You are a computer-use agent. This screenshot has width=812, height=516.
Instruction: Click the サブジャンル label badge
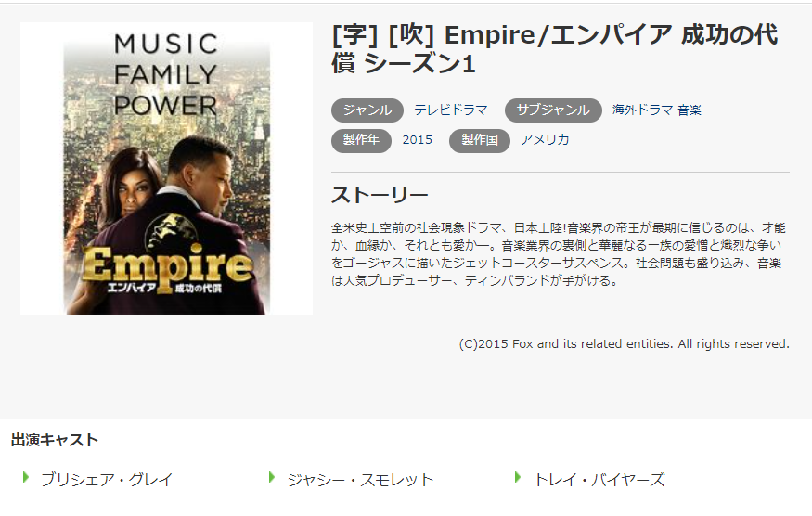553,110
